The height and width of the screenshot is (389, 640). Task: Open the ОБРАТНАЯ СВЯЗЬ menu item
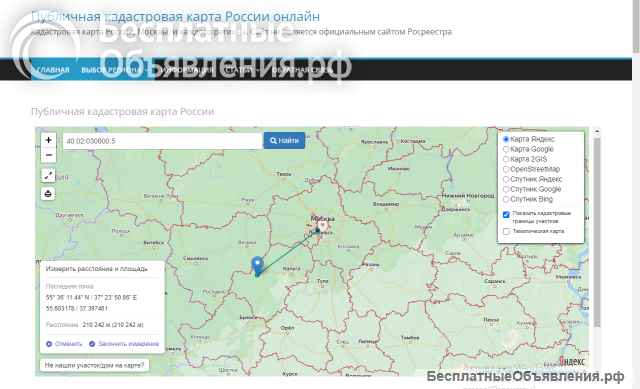302,70
